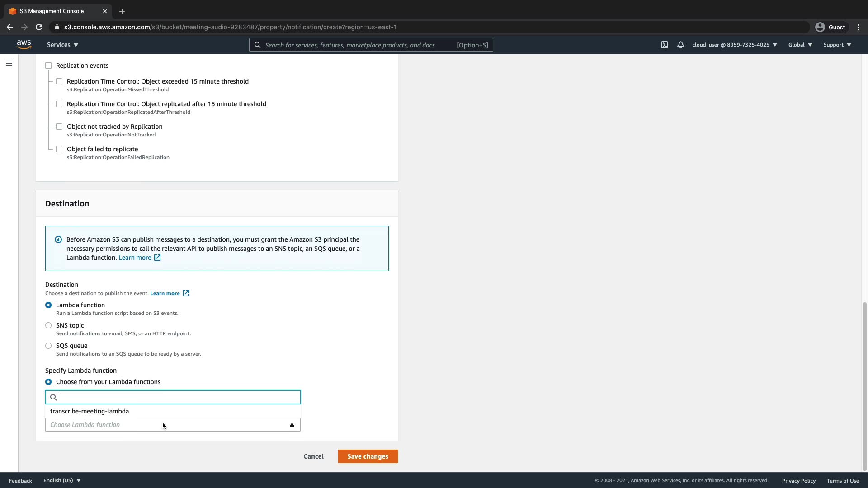Open the Support menu
This screenshot has width=868, height=488.
click(837, 45)
